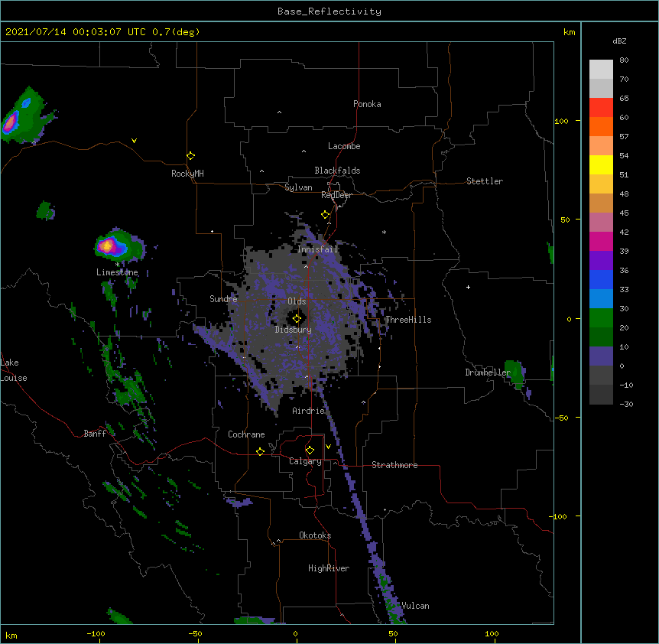Click the Strathmore label
The height and width of the screenshot is (644, 659).
[394, 465]
